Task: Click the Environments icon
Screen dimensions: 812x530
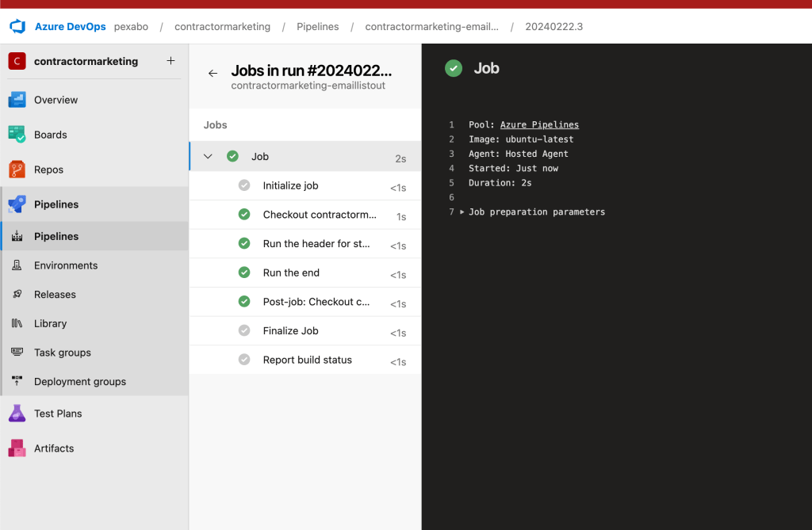Action: (17, 265)
